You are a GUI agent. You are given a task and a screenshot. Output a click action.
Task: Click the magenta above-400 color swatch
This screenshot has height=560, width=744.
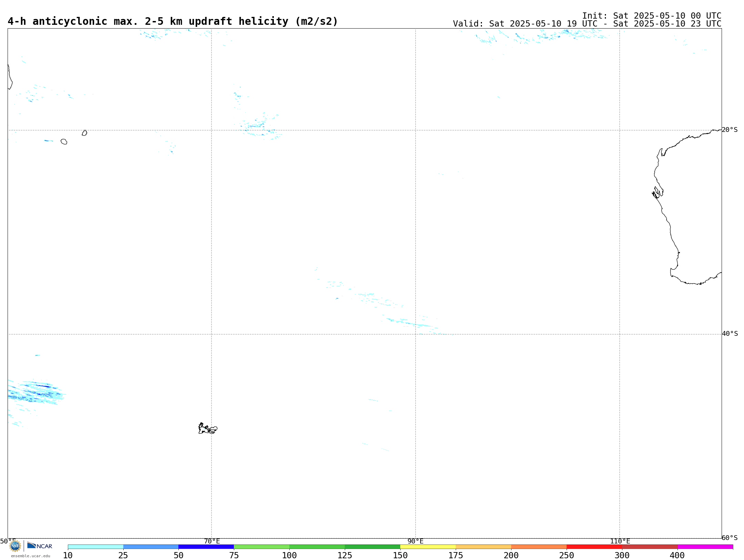click(705, 547)
